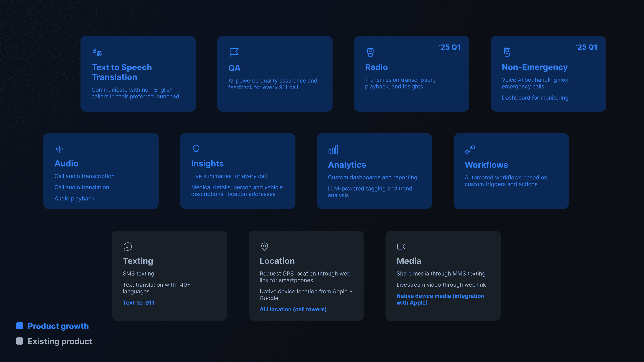Click the video camera icon on Media card

(x=401, y=246)
